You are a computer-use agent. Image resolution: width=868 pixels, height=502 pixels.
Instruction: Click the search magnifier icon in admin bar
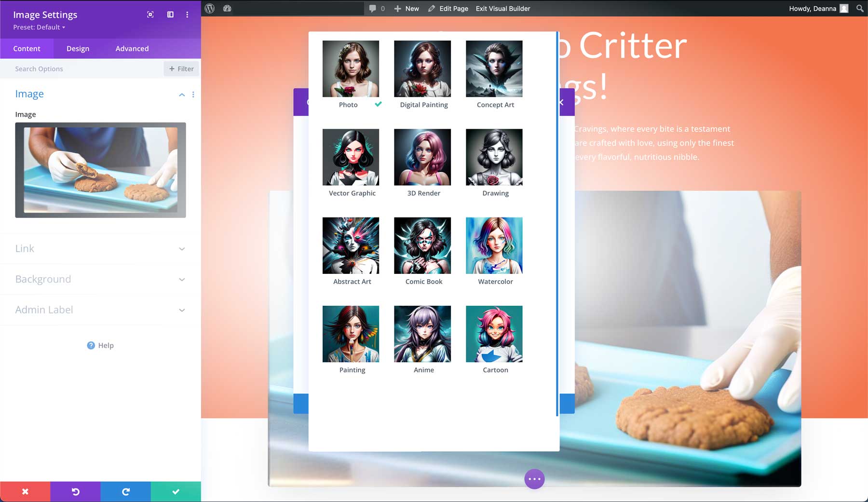click(x=859, y=8)
